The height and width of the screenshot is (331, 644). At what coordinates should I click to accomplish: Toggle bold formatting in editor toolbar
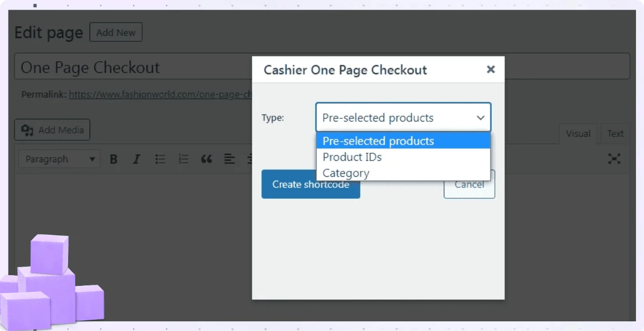113,159
